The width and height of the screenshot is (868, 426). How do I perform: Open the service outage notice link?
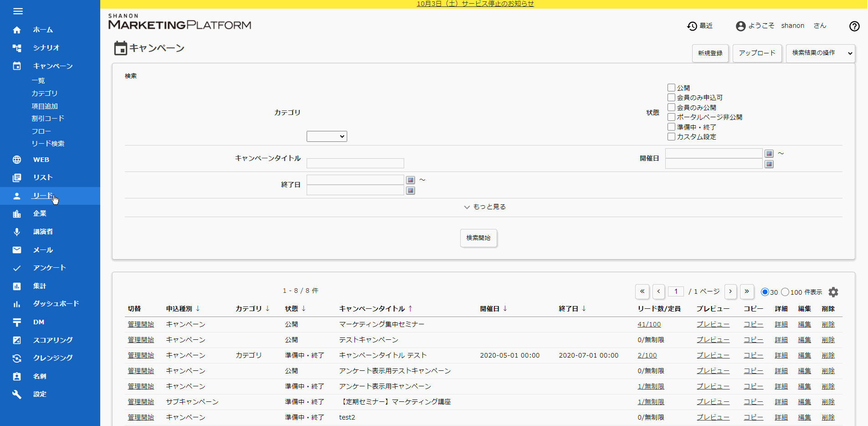[475, 4]
